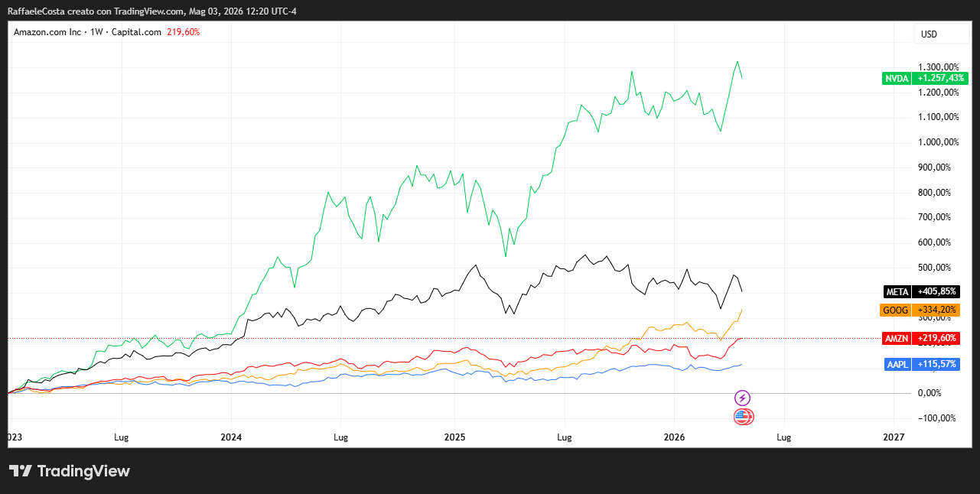Click the 2027 time axis label
The height and width of the screenshot is (494, 980).
(x=893, y=437)
